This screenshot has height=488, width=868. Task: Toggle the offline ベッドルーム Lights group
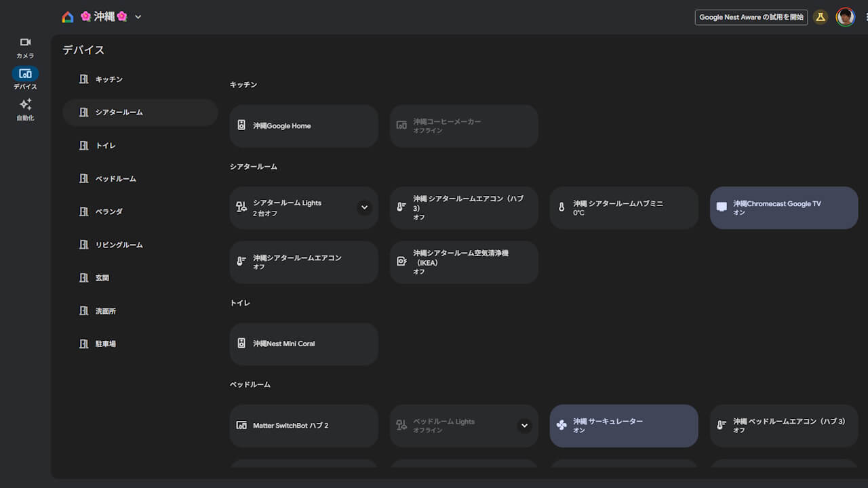click(464, 426)
